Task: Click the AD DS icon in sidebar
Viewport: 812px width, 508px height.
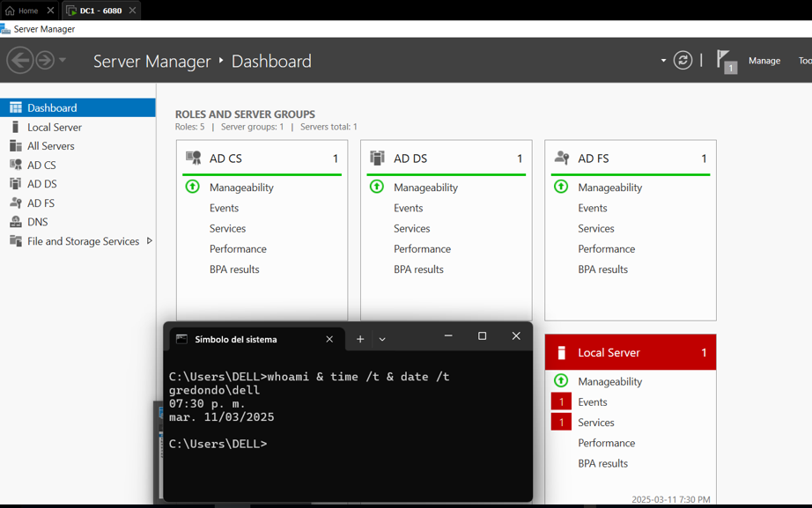Action: tap(16, 184)
